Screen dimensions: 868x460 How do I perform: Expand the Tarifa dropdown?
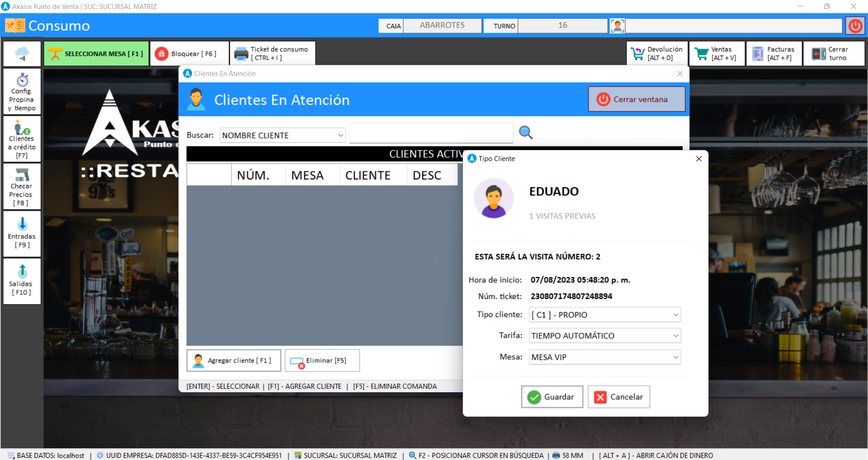(x=604, y=336)
